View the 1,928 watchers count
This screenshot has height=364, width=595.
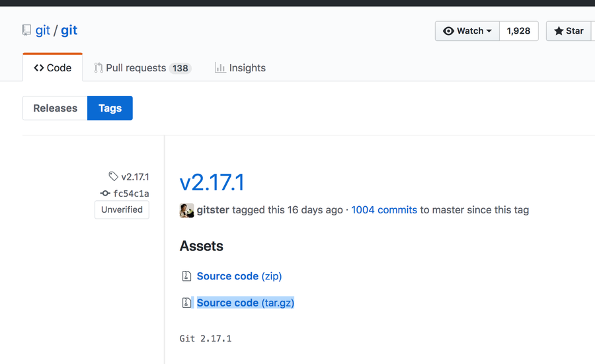(519, 31)
